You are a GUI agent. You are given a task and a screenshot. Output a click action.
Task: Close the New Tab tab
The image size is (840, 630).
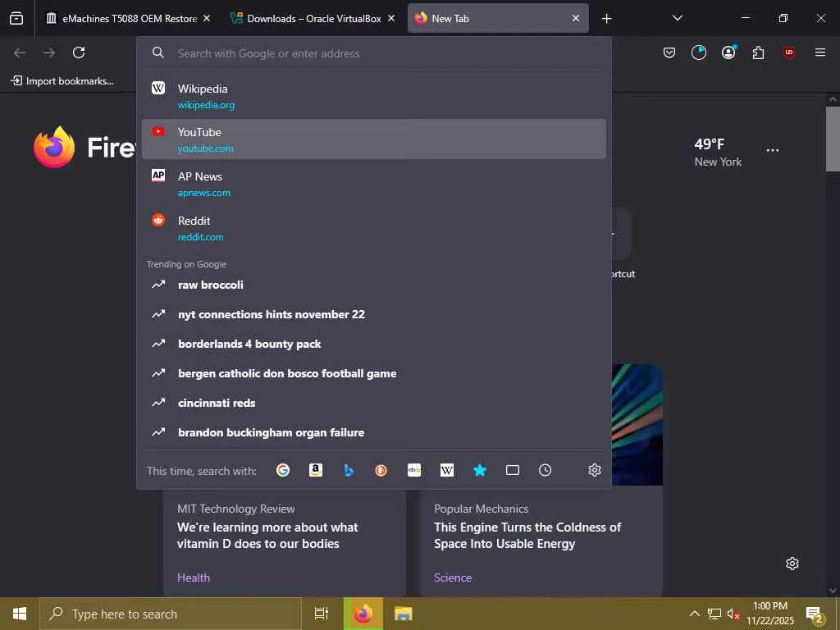tap(575, 18)
